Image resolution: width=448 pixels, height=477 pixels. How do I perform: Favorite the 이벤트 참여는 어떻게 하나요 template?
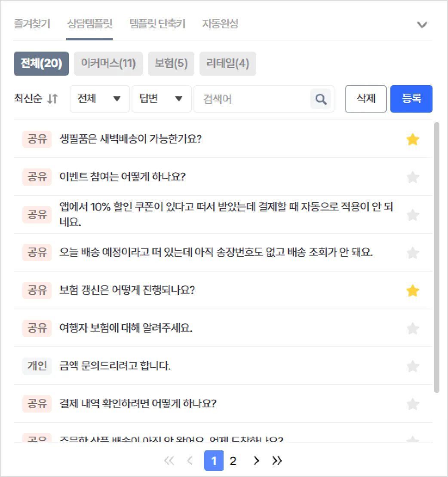(x=412, y=177)
